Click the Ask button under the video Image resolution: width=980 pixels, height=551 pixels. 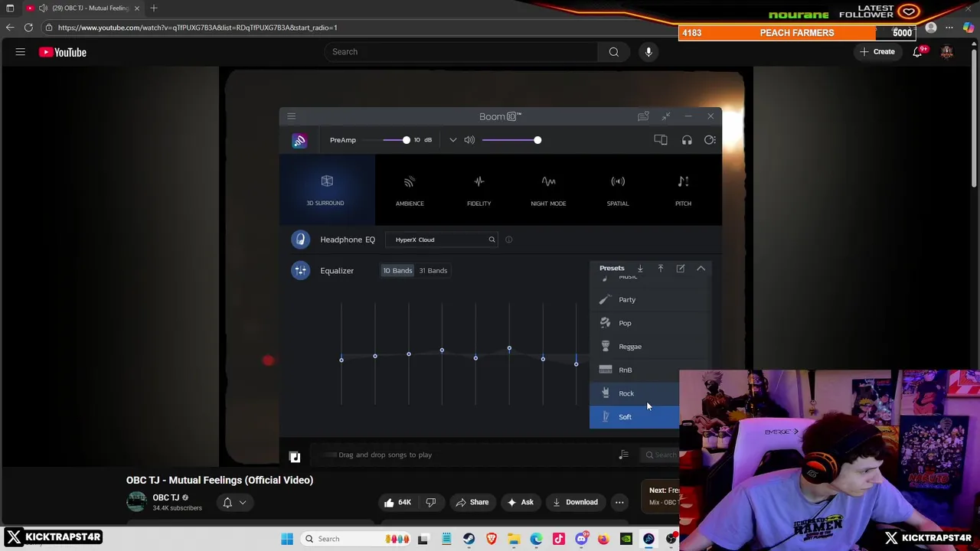pos(520,503)
